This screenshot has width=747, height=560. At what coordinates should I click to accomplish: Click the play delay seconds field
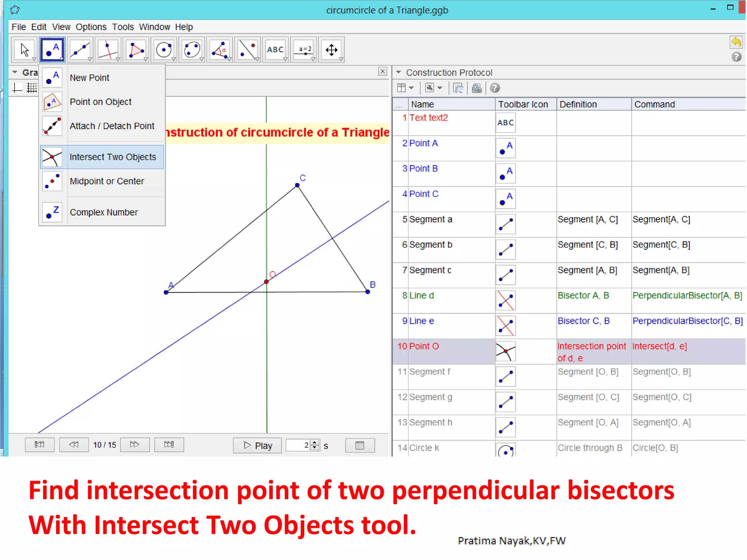(298, 445)
